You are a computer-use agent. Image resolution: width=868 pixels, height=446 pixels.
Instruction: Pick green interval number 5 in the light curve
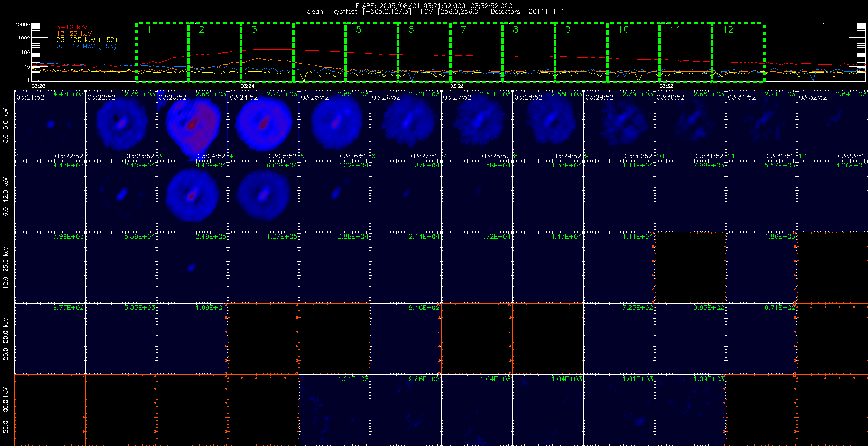pos(371,52)
